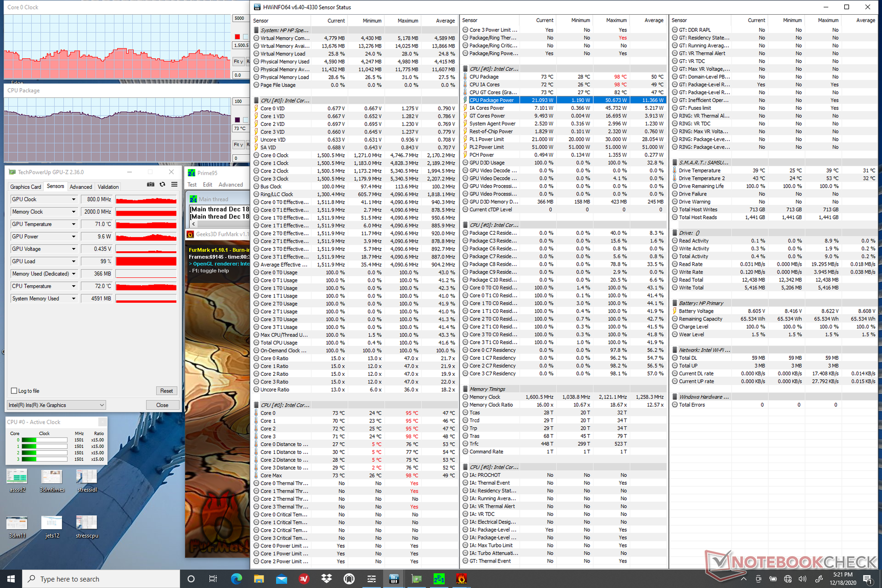This screenshot has width=882, height=588.
Task: Open the Windows Start menu
Action: (11, 579)
